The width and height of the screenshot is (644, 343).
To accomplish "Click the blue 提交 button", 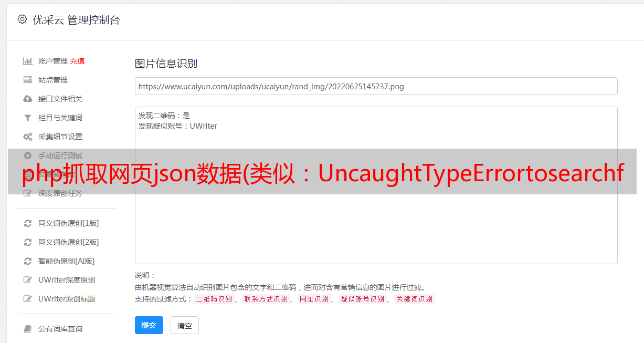I will point(149,325).
